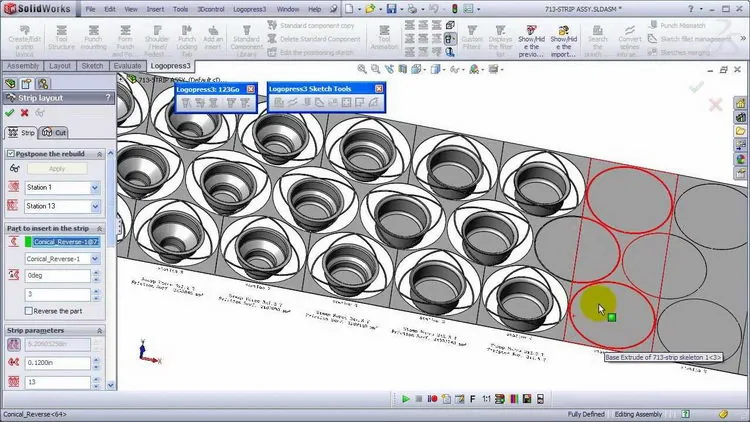Open the PropertyManager panel icon
Viewport: 750px width, 422px height.
tap(26, 83)
